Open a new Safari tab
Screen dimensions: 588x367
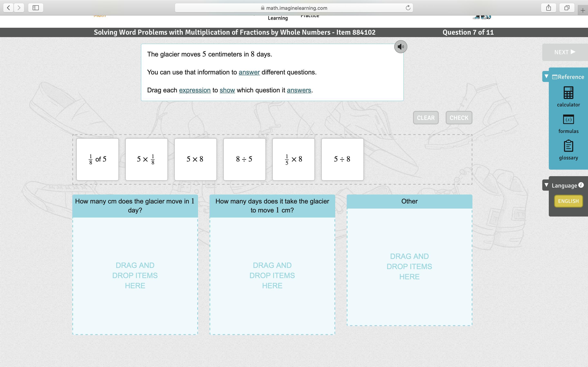583,10
